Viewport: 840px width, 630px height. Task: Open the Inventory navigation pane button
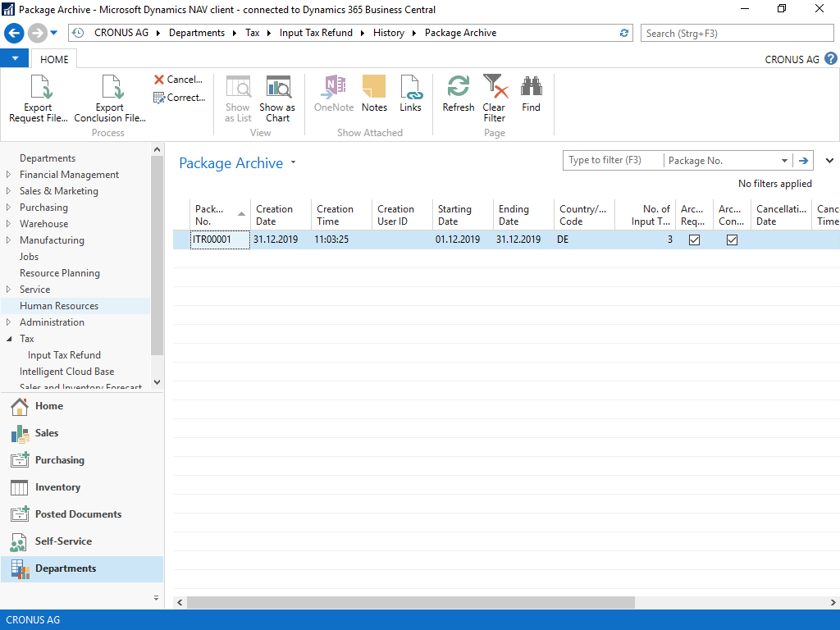(x=81, y=487)
